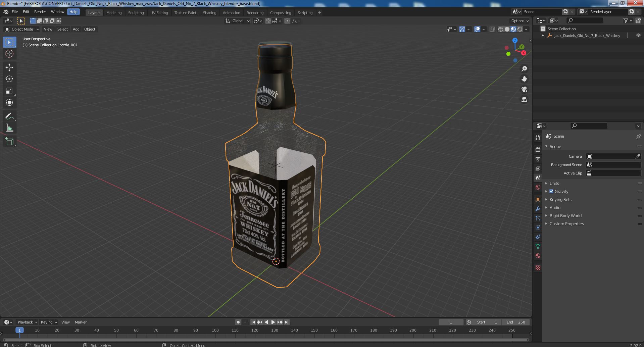Open the View Layer properties tab

tap(538, 168)
